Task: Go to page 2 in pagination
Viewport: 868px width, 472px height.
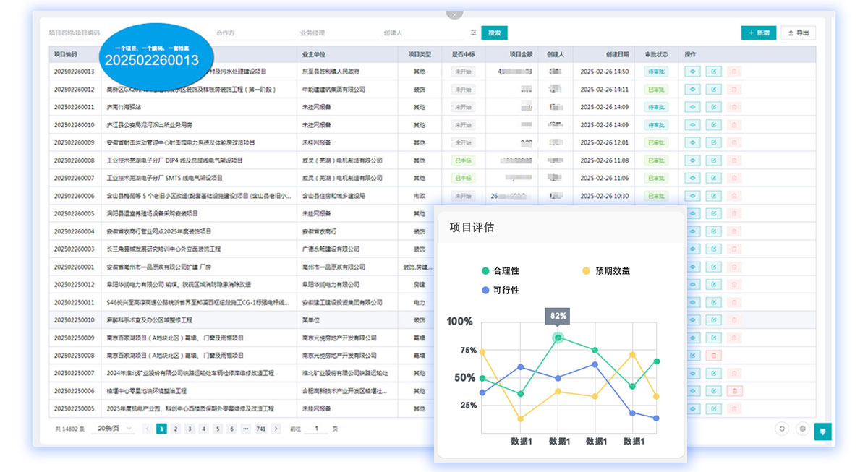Action: pyautogui.click(x=176, y=429)
